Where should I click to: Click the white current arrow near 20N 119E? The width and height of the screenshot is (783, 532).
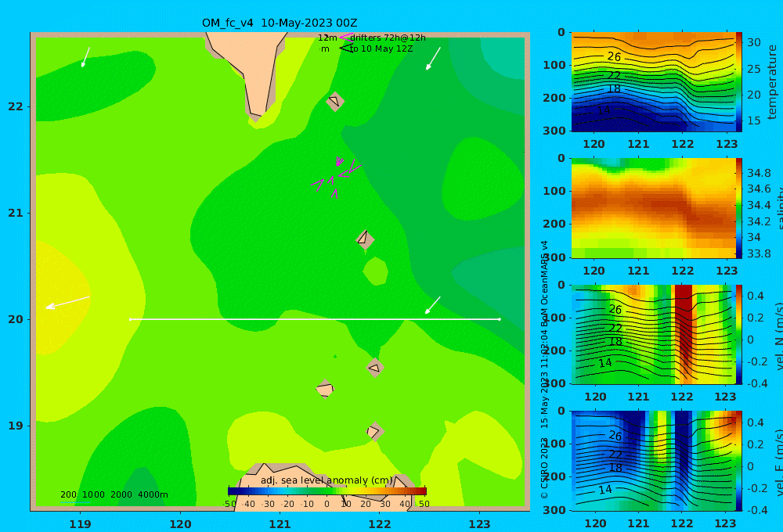[x=67, y=303]
